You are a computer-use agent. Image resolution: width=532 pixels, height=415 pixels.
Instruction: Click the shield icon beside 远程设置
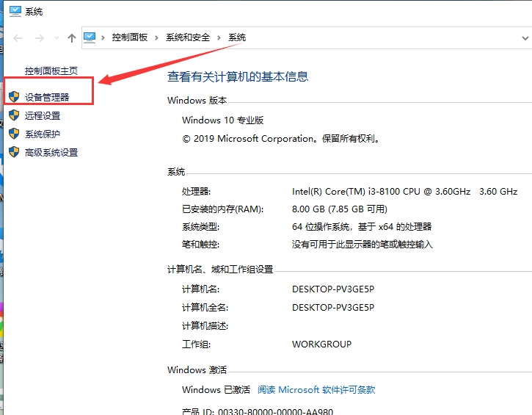(13, 115)
